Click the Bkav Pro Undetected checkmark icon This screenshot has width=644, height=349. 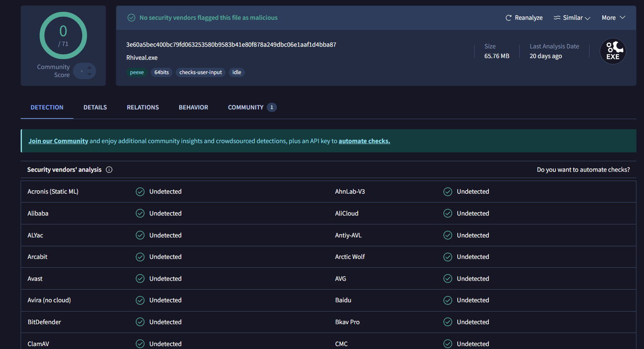448,322
